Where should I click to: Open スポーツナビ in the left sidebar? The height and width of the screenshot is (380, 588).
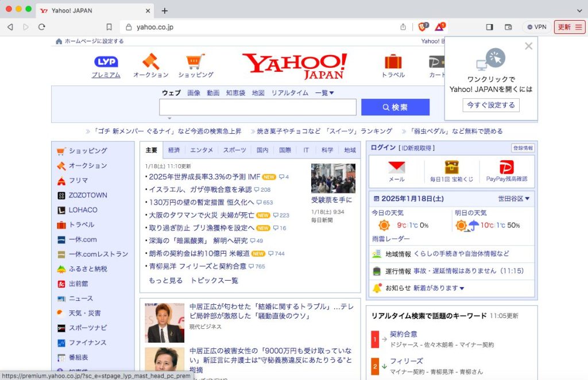click(x=88, y=328)
